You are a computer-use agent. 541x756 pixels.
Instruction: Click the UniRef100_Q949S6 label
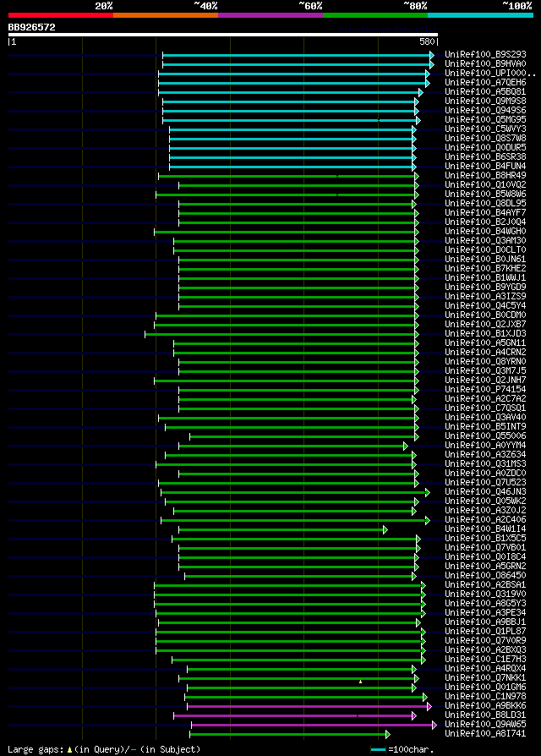coord(485,111)
